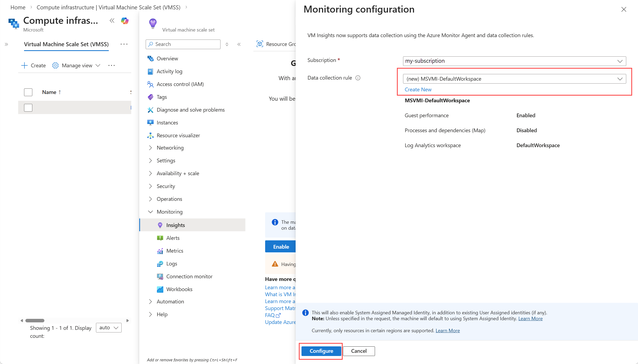Click the Connection monitor icon
638x364 pixels.
(x=160, y=276)
